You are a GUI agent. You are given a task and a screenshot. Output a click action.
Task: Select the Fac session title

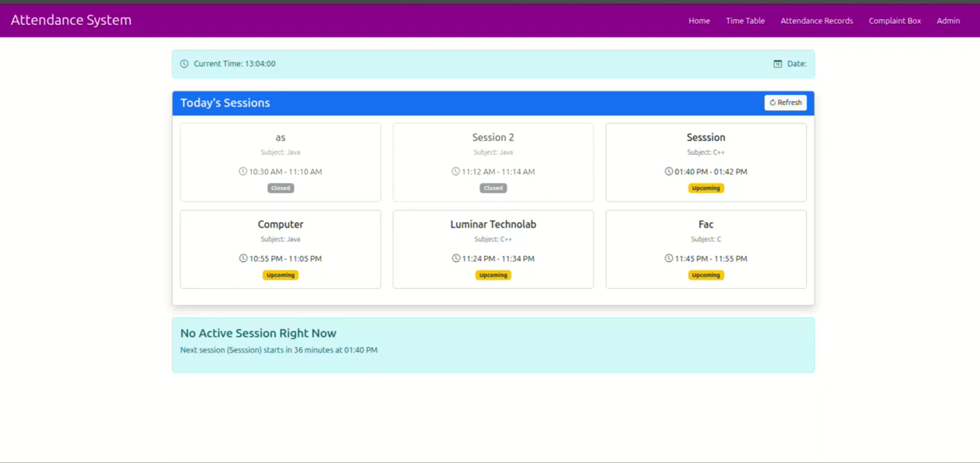(x=706, y=224)
